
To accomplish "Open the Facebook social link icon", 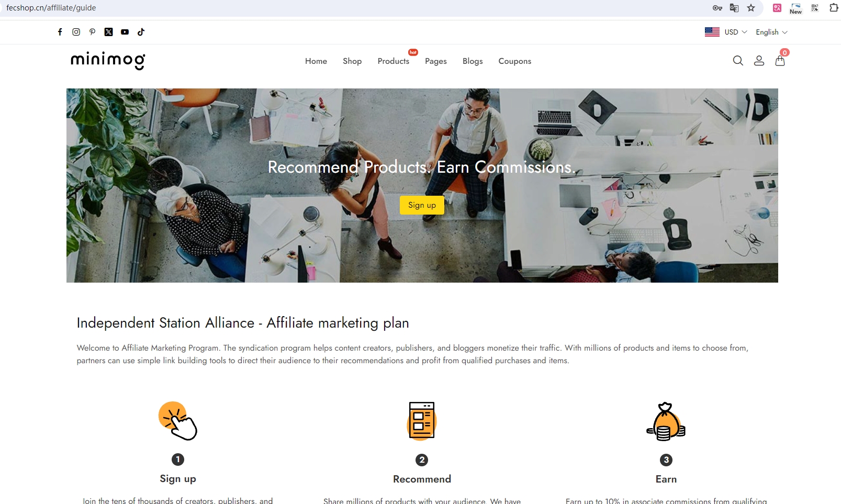I will point(60,32).
